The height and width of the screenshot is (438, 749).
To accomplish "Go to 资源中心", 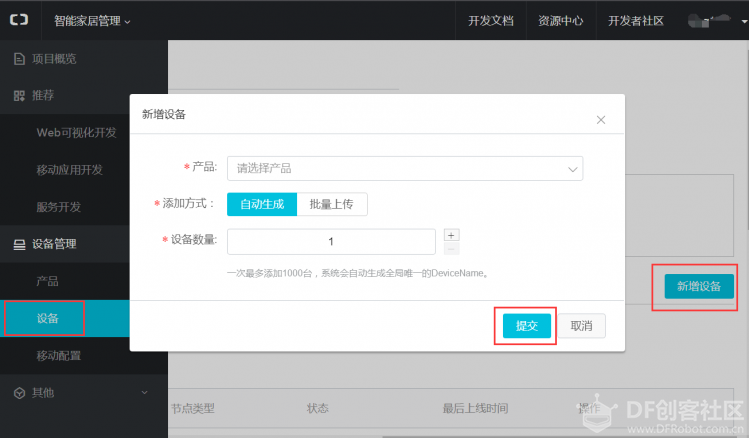I will 561,21.
